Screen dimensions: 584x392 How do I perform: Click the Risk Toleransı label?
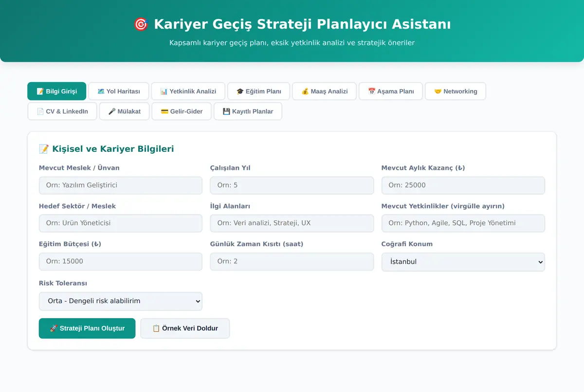pyautogui.click(x=63, y=283)
